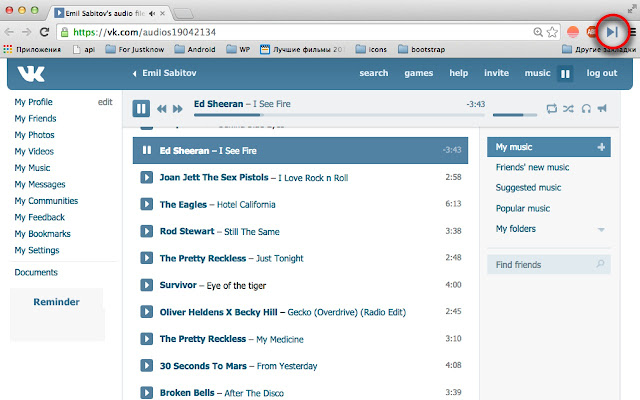The image size is (640, 400).
Task: Open the Приложения apps shortcut
Action: click(32, 49)
